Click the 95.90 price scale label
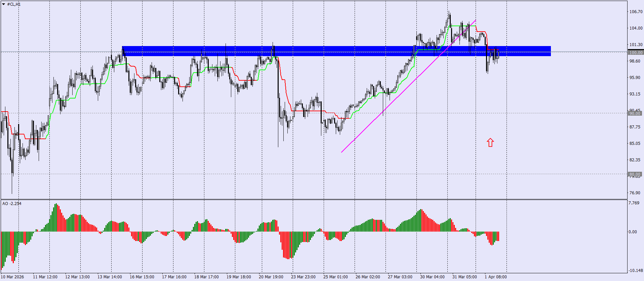The width and height of the screenshot is (644, 281). [635, 77]
